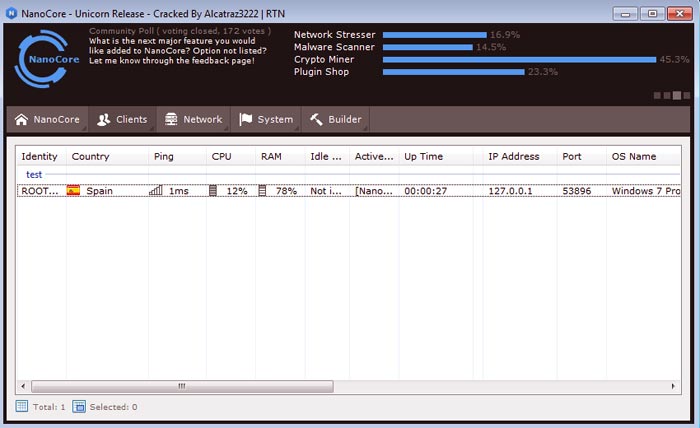Image resolution: width=700 pixels, height=428 pixels.
Task: Click the Crypto Miner poll bar
Action: [x=520, y=59]
